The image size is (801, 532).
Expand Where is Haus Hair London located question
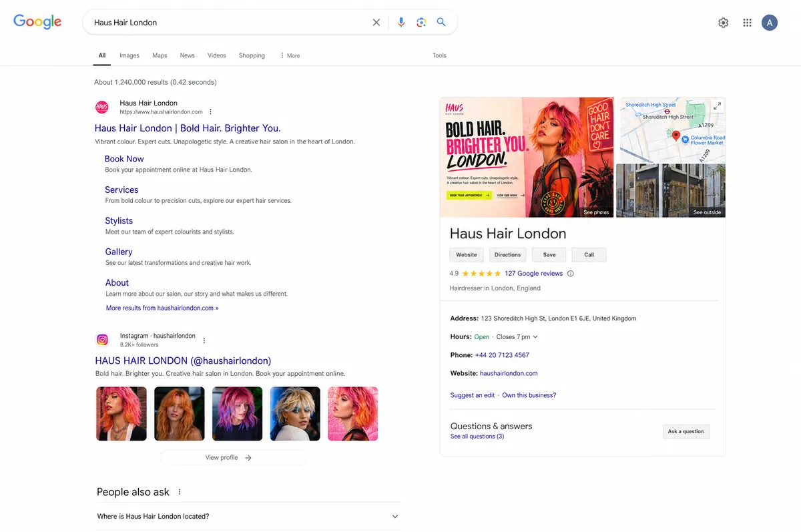coord(248,517)
